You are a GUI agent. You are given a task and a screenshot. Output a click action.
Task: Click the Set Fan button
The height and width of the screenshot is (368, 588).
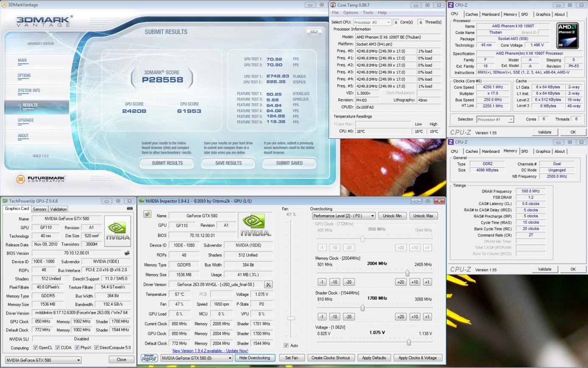pyautogui.click(x=291, y=358)
